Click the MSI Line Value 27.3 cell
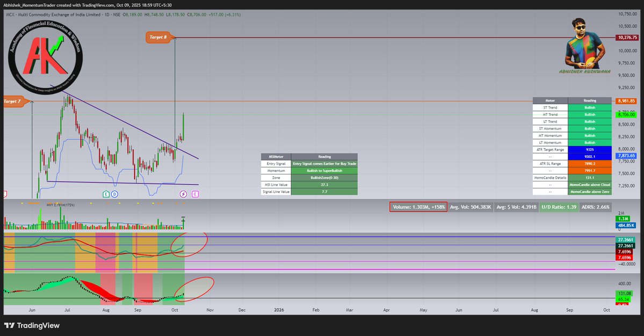644x336 pixels. point(324,185)
